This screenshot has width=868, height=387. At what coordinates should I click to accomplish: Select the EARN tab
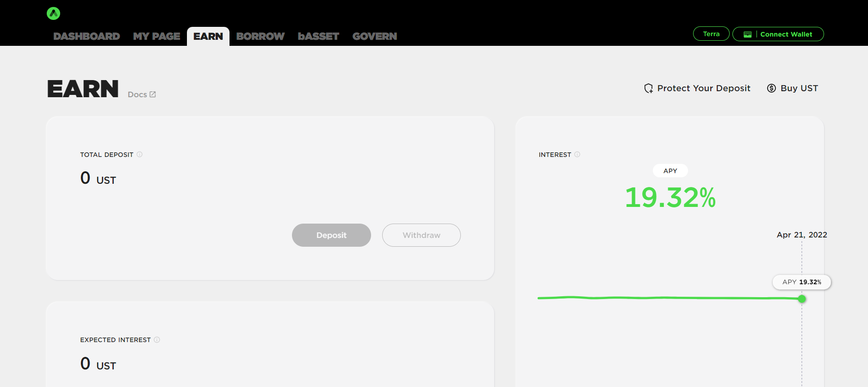tap(208, 36)
